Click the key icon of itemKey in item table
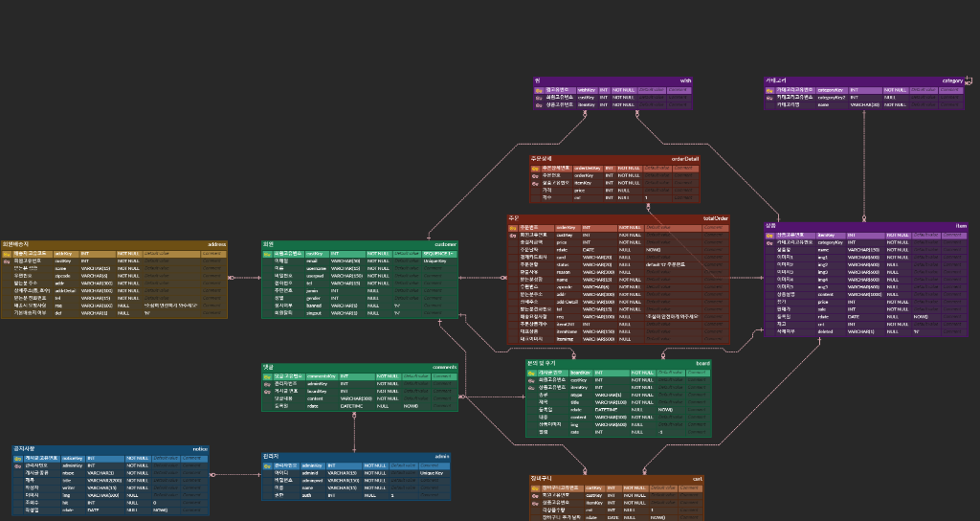The width and height of the screenshot is (980, 521). [x=769, y=236]
